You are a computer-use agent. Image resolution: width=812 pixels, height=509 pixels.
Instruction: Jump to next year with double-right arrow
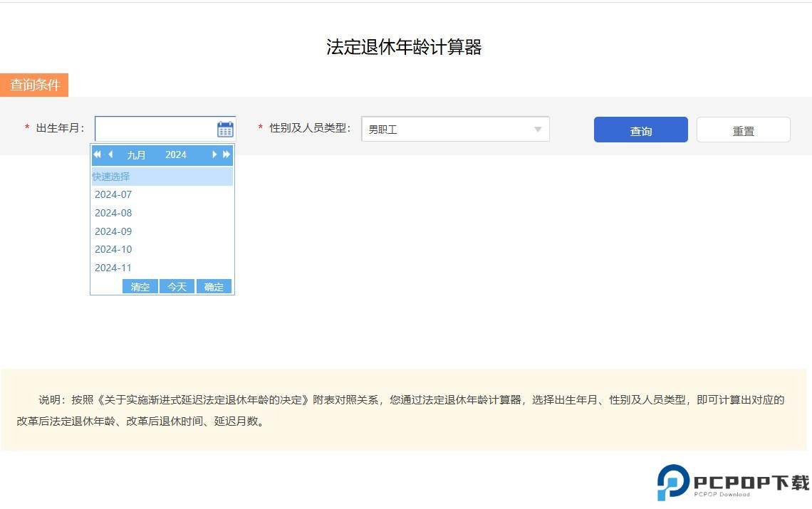pyautogui.click(x=227, y=154)
